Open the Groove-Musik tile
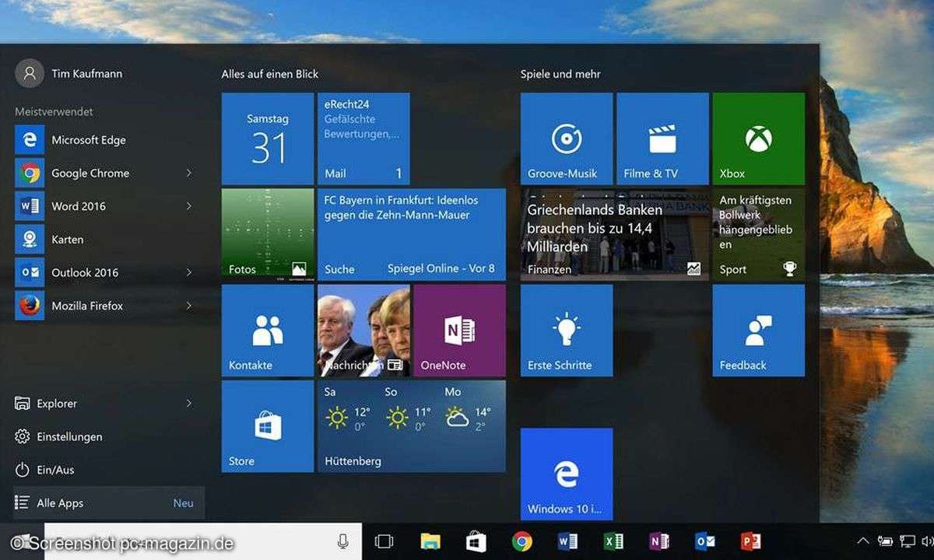 pyautogui.click(x=567, y=138)
